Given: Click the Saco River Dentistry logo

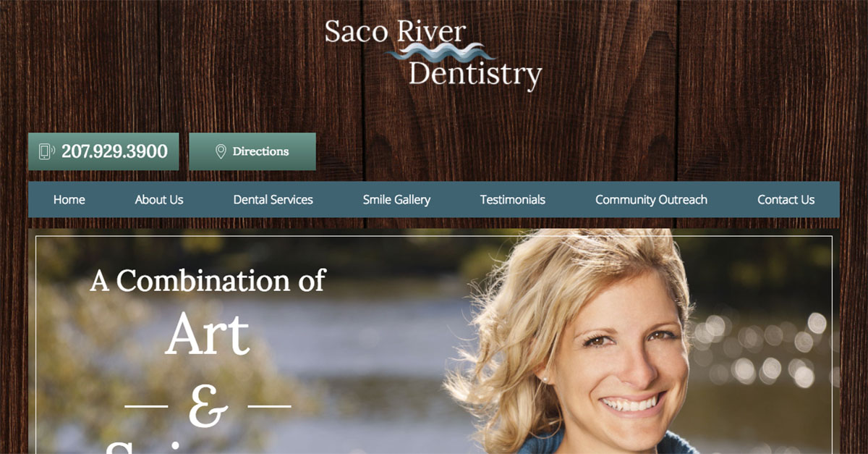Looking at the screenshot, I should (x=433, y=54).
